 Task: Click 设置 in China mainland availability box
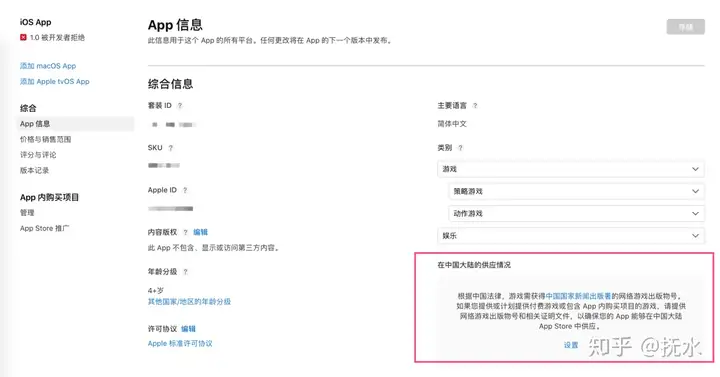click(x=571, y=345)
